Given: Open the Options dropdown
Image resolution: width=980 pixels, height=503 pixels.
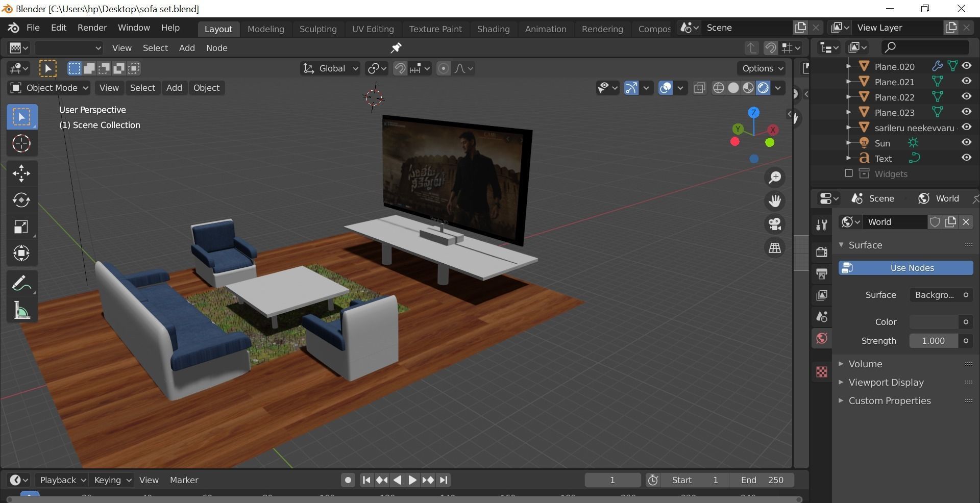Looking at the screenshot, I should pyautogui.click(x=762, y=68).
